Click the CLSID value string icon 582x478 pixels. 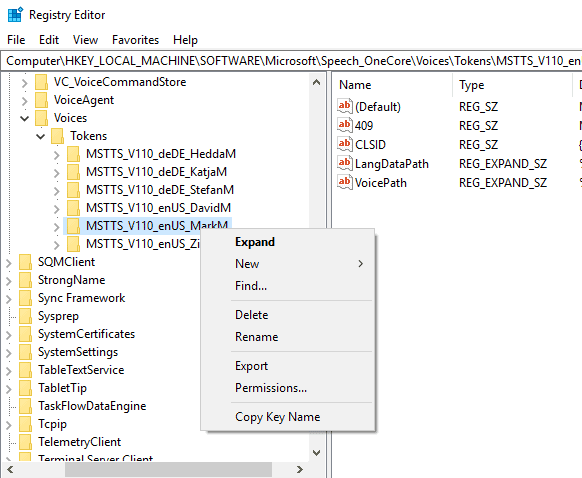(x=344, y=144)
